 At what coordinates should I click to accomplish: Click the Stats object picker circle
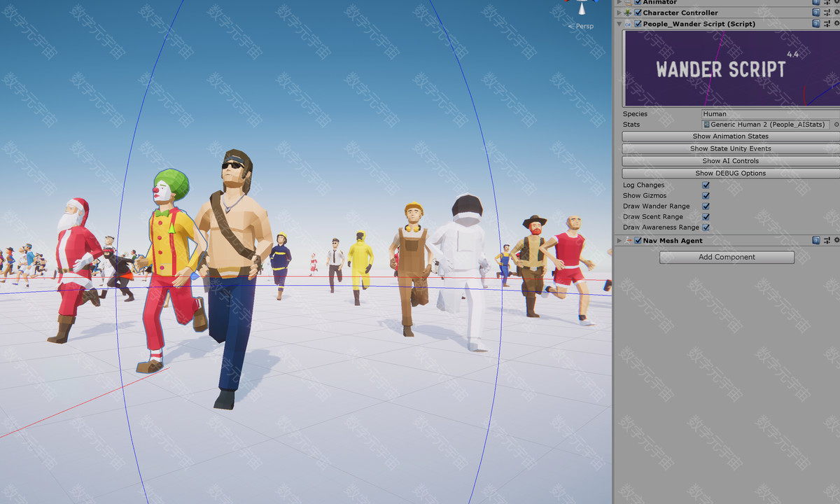click(836, 125)
